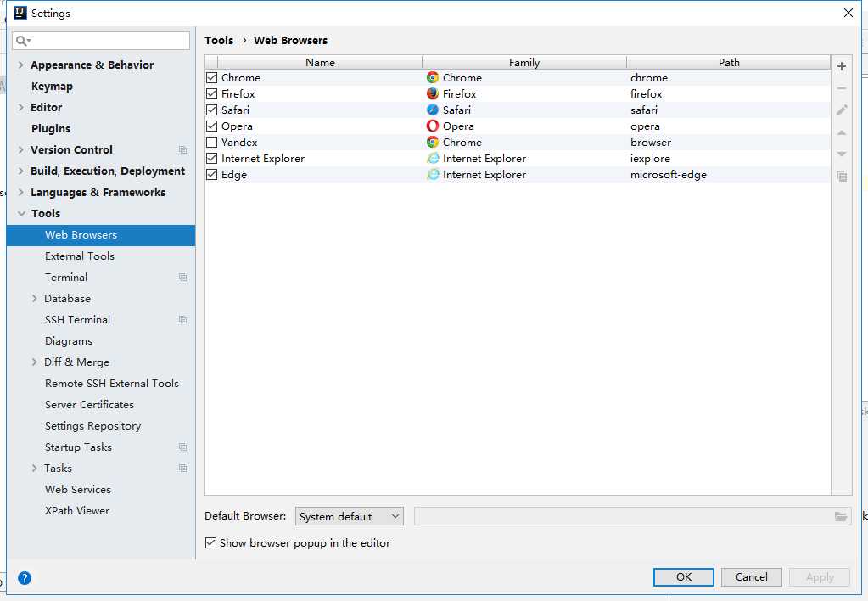Click the browse folder icon next to path field
Screen dimensions: 868x601
tap(840, 516)
